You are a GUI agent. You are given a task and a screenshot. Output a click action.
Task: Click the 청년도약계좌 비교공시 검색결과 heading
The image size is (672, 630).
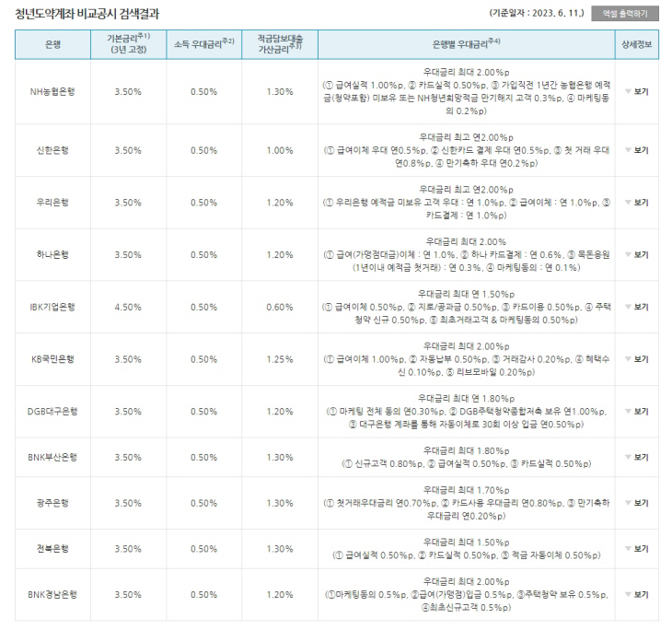pos(87,14)
